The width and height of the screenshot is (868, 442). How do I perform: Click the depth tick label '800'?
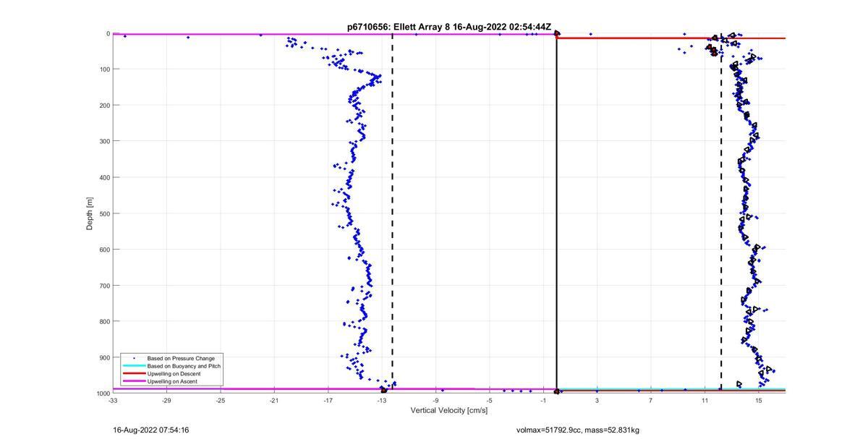pos(105,321)
